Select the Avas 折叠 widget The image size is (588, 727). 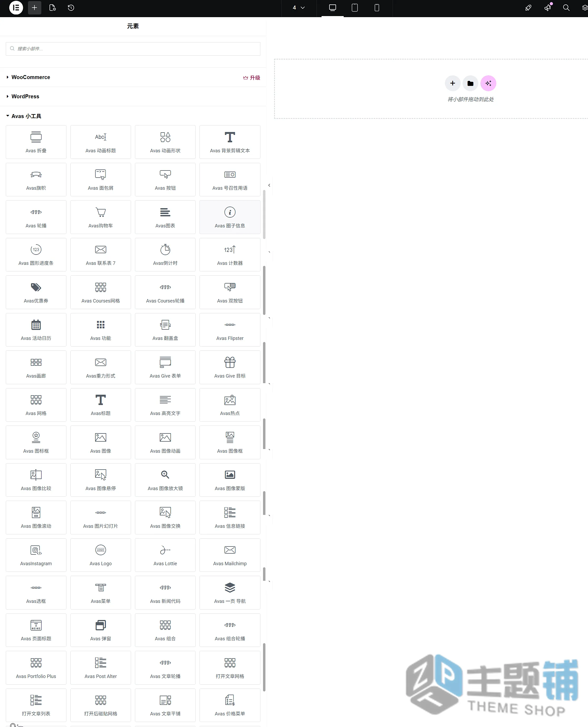click(x=36, y=142)
